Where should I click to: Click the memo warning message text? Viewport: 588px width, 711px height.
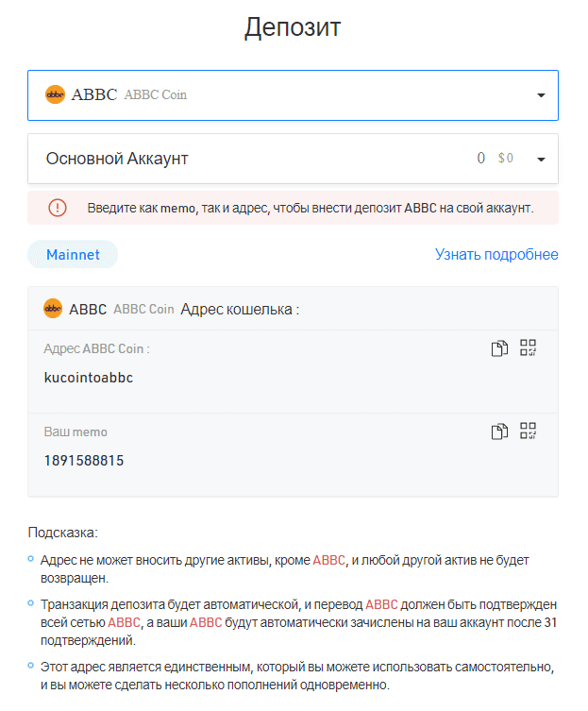pyautogui.click(x=311, y=208)
